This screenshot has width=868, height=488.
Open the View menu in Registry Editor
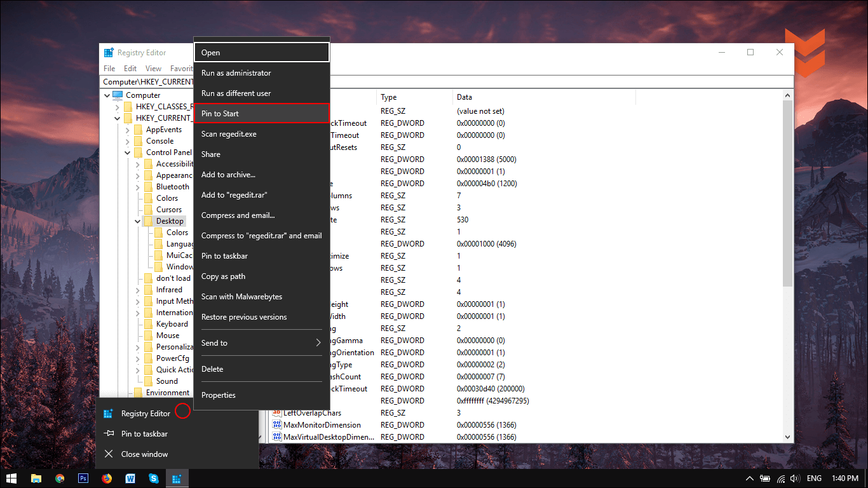pos(153,68)
